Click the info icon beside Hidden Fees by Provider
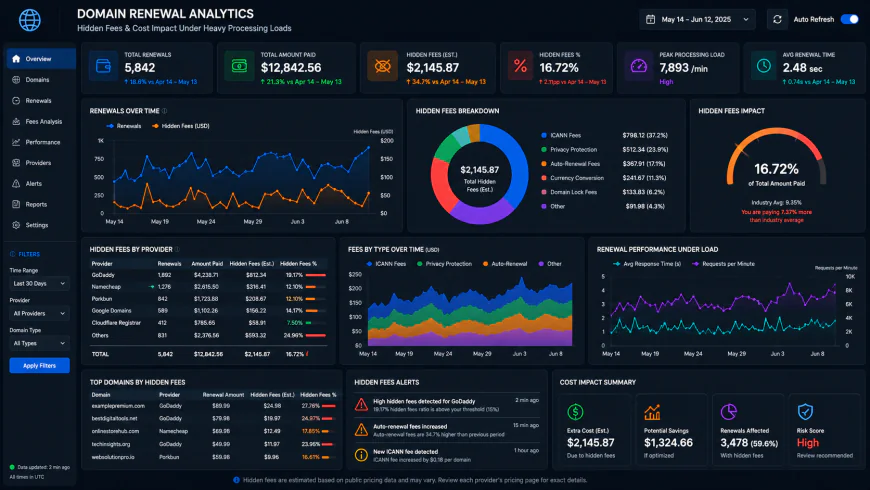 coord(178,249)
